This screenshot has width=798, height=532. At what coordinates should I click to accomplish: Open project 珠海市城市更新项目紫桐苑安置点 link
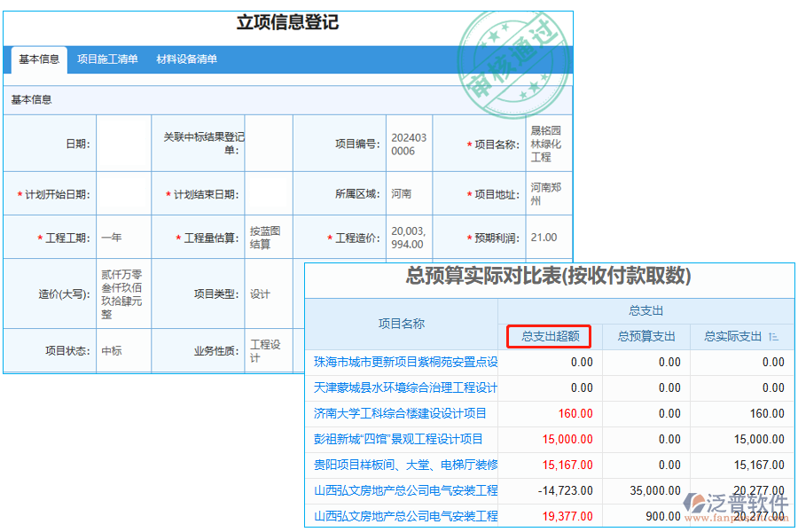tap(403, 362)
